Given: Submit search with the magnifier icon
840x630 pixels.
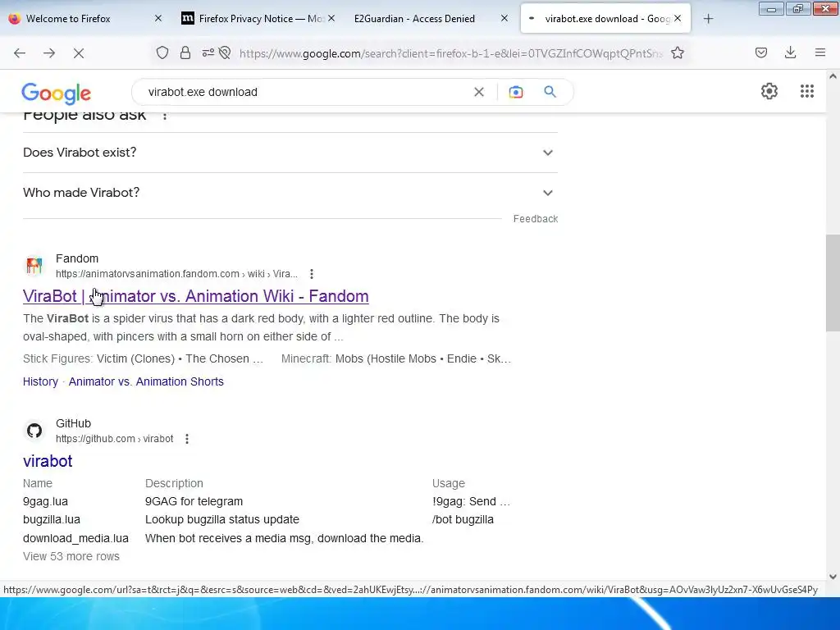Looking at the screenshot, I should pos(550,92).
